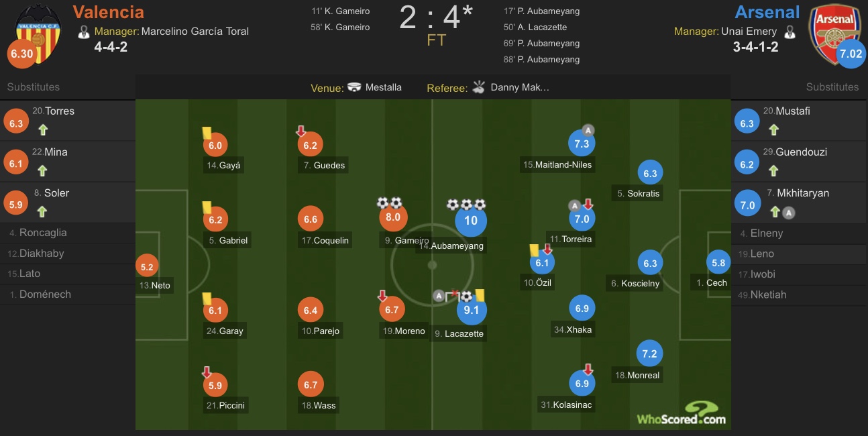Click the WhoScored.com logo
868x436 pixels.
(682, 413)
